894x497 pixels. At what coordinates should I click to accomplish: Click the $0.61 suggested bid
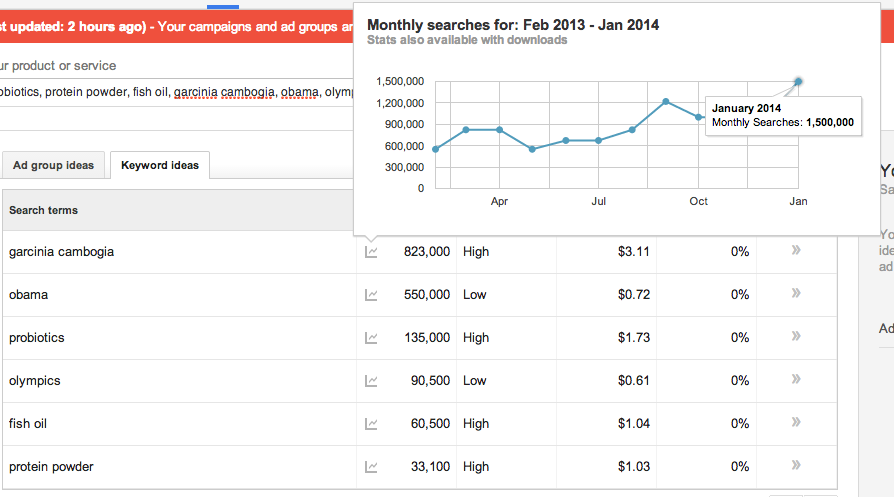click(633, 381)
